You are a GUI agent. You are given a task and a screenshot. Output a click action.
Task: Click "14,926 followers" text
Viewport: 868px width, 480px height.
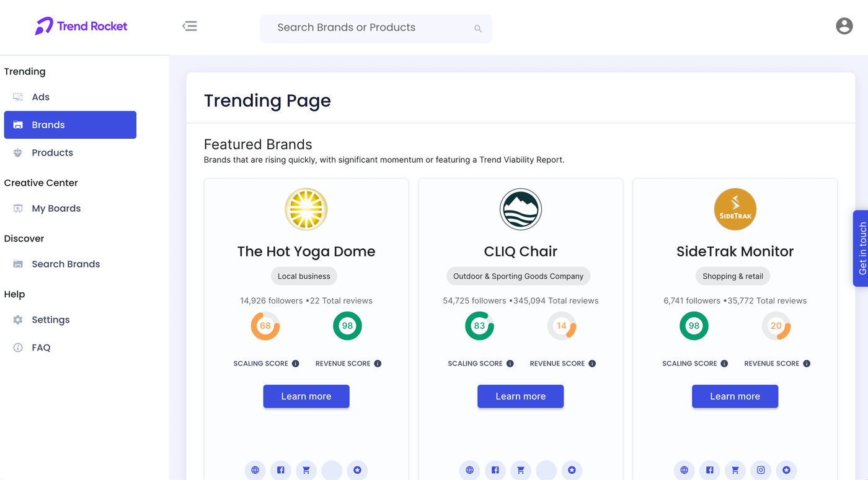click(x=272, y=301)
